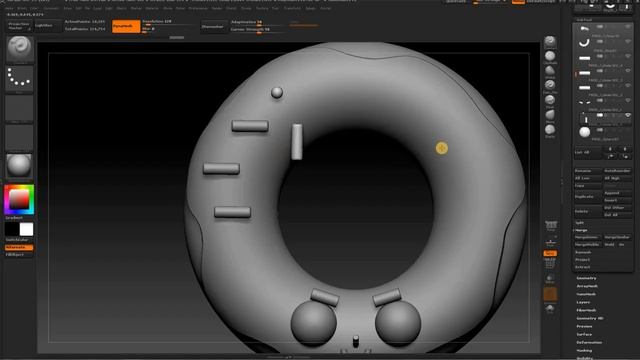Screen dimensions: 640x360
Task: Toggle the orange Menus button
Action: (518, 2)
